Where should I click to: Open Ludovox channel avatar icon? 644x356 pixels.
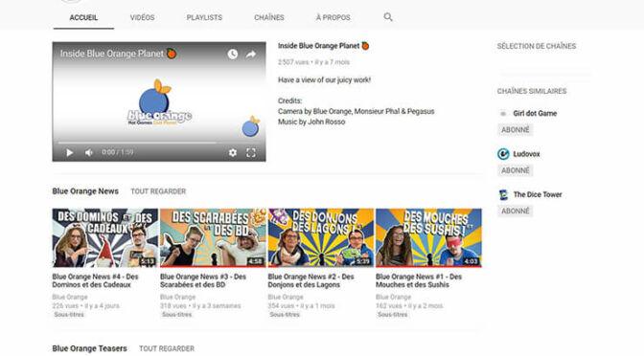[x=503, y=154]
